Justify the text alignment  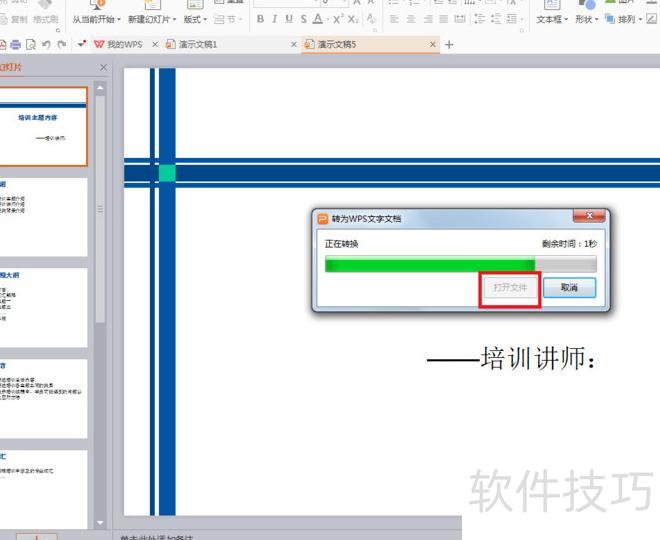coord(444,19)
